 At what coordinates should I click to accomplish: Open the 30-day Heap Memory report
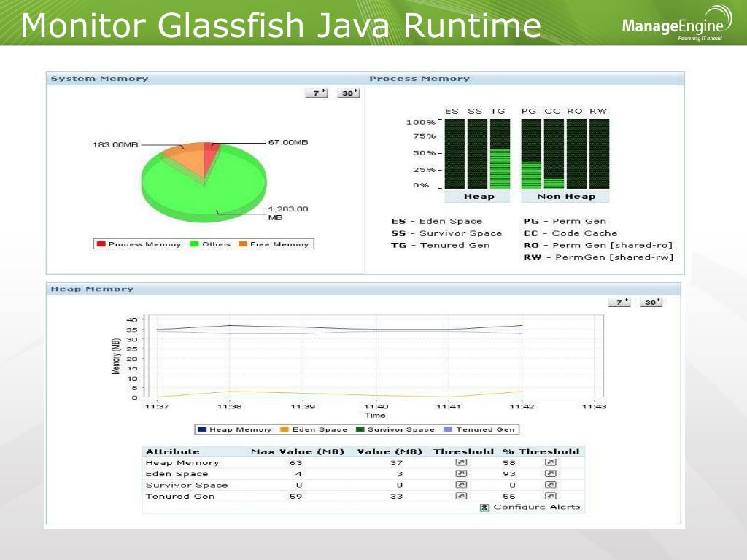point(651,302)
